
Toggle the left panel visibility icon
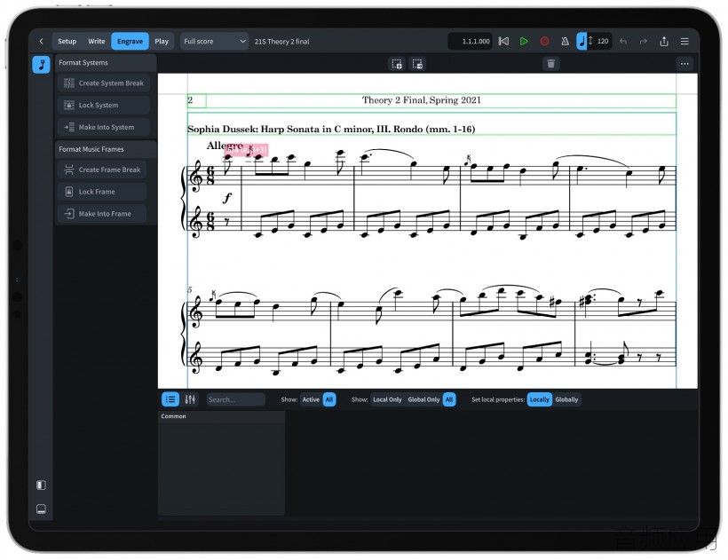[41, 485]
